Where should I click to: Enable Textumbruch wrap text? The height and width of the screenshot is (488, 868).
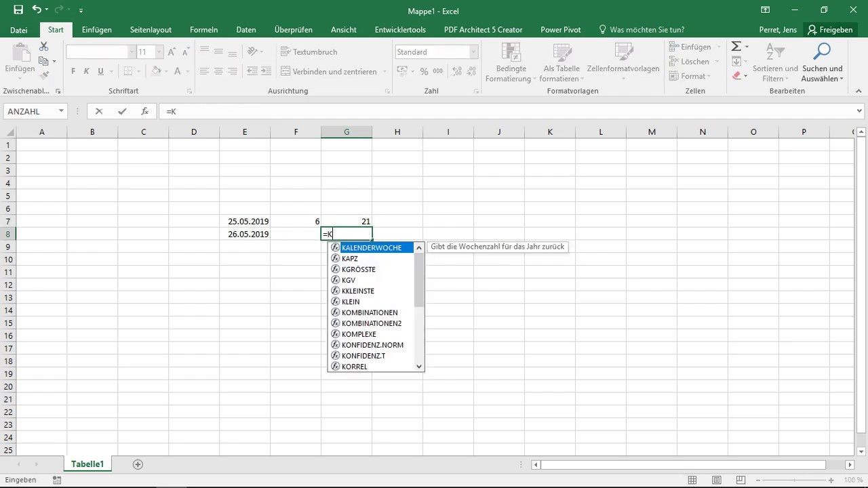(309, 52)
